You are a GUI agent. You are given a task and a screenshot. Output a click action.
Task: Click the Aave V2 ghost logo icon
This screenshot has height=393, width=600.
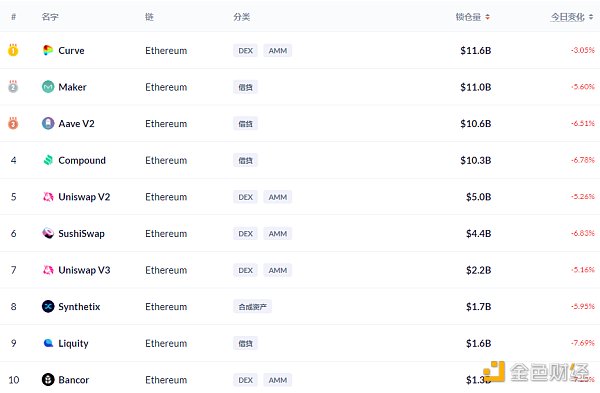pos(48,123)
